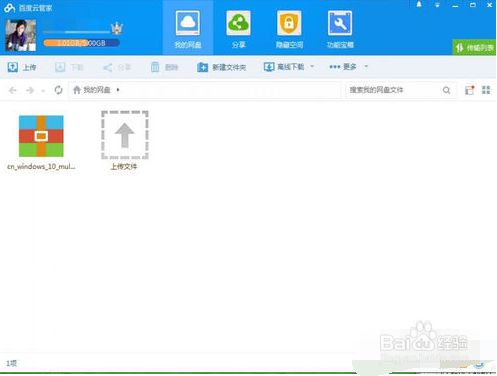The image size is (497, 376).
Task: Go forward with the right arrow
Action: (30, 90)
